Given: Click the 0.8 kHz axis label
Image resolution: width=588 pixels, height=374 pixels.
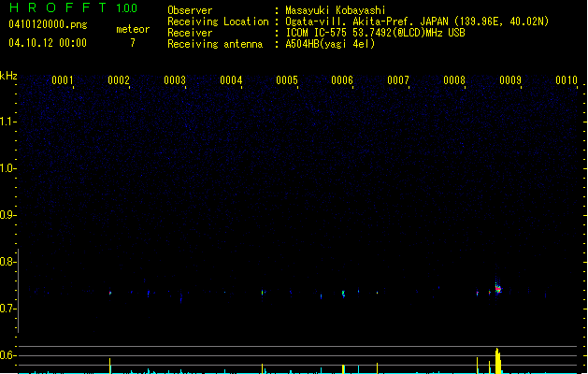Looking at the screenshot, I should click(7, 262).
